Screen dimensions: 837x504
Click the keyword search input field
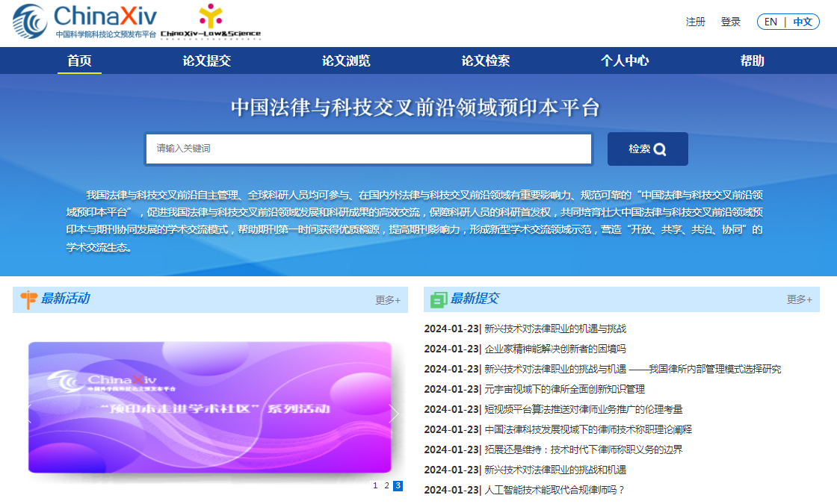pos(368,149)
